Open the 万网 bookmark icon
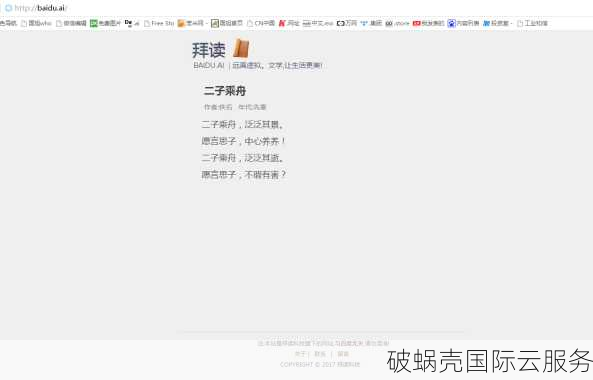593x380 pixels. click(x=346, y=23)
